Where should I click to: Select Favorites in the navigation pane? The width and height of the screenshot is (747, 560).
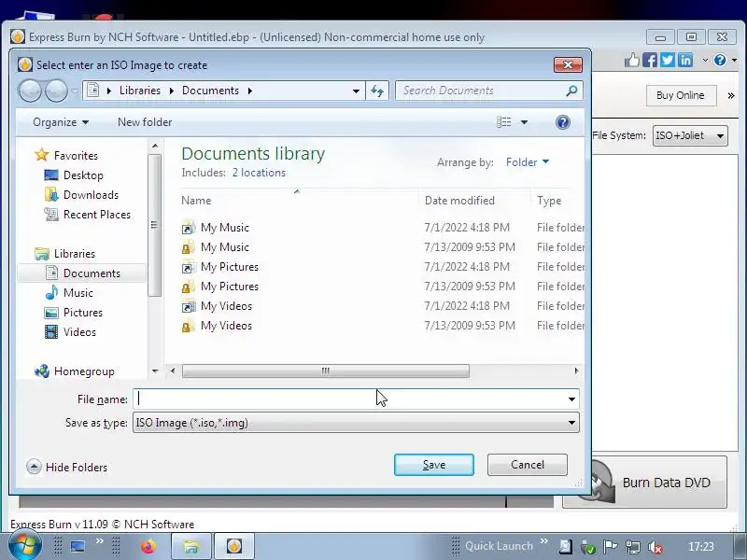pos(76,156)
